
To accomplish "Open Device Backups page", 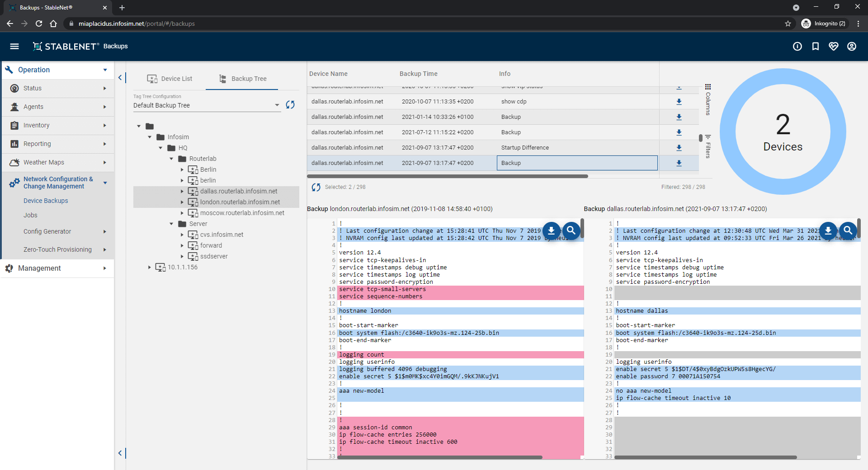I will point(46,201).
